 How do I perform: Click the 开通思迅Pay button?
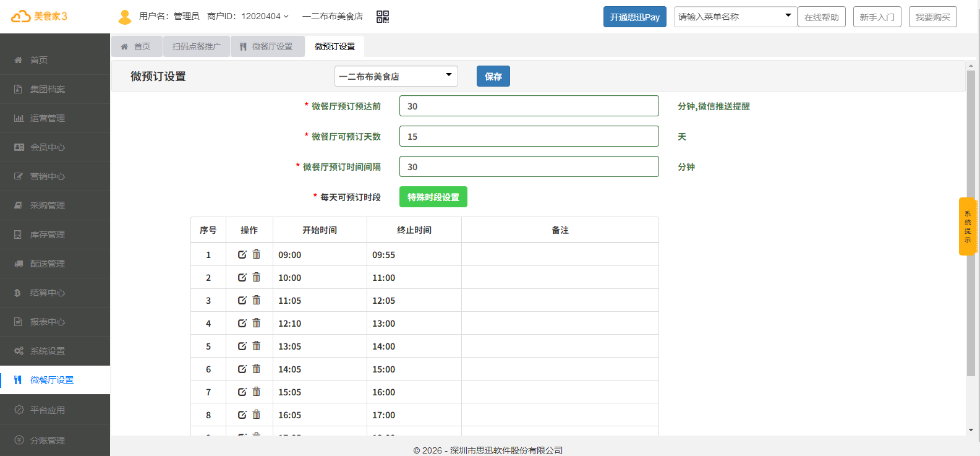(634, 17)
